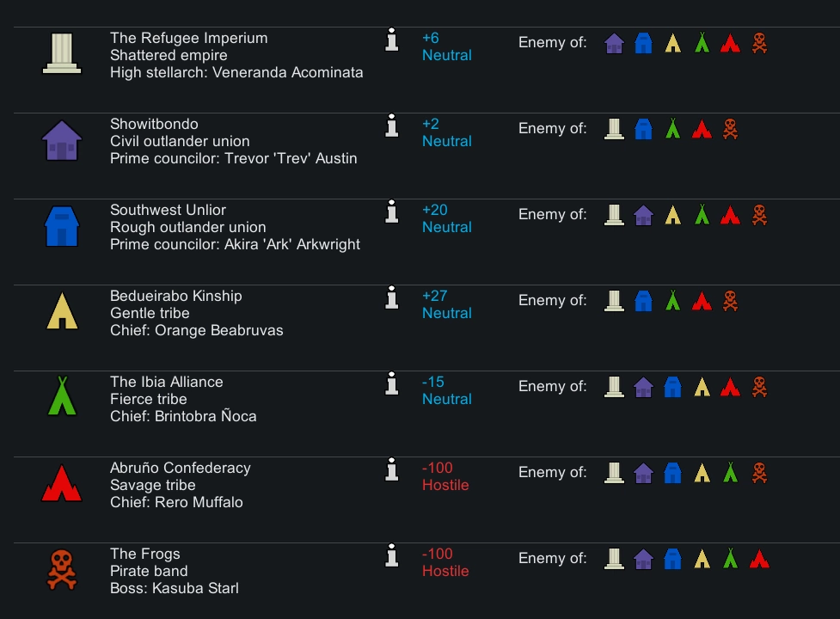840x619 pixels.
Task: Open info for The Refugee Imperium
Action: click(x=392, y=40)
